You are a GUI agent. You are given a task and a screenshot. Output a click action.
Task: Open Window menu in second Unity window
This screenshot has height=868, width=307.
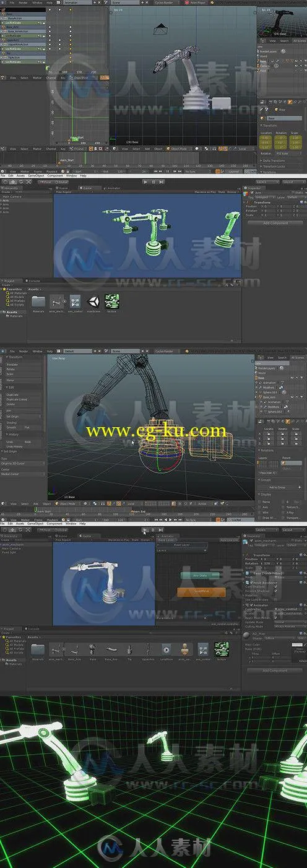coord(72,523)
